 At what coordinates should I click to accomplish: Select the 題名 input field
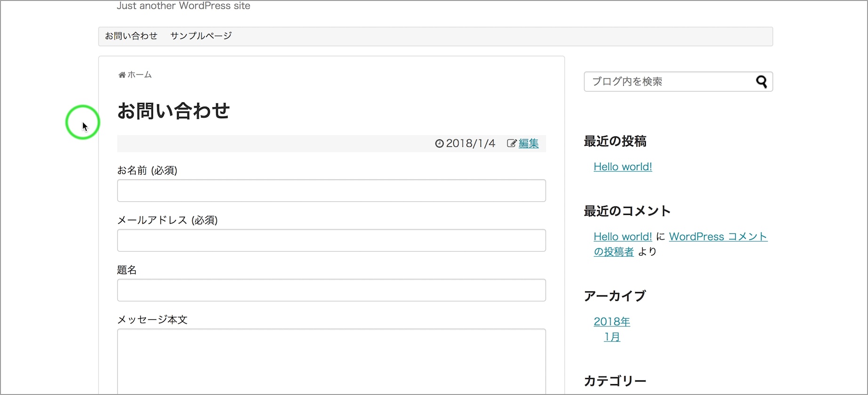coord(331,290)
